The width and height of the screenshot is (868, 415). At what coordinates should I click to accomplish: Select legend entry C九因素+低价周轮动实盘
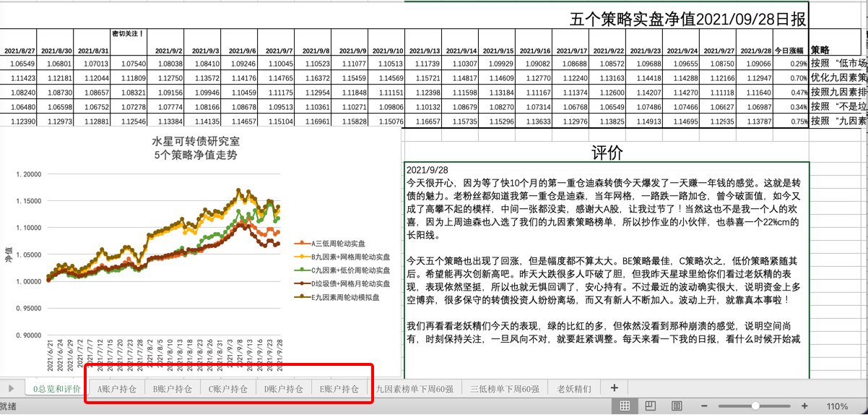coord(344,270)
